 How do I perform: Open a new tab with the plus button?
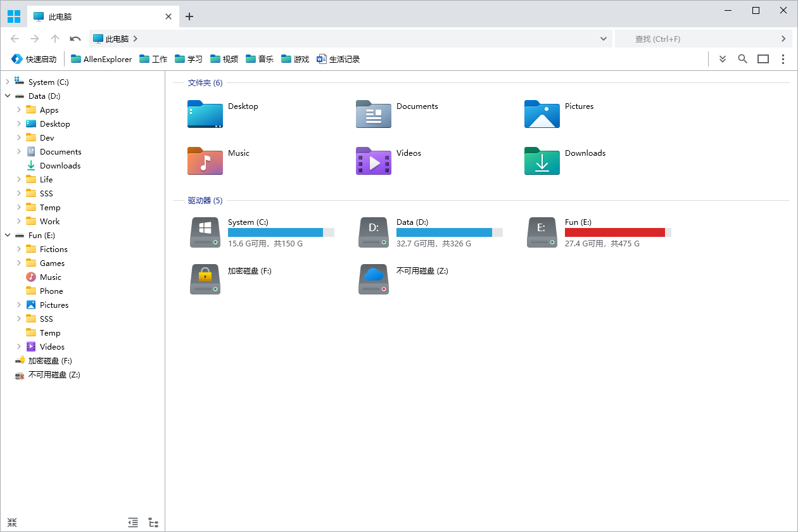pos(189,16)
